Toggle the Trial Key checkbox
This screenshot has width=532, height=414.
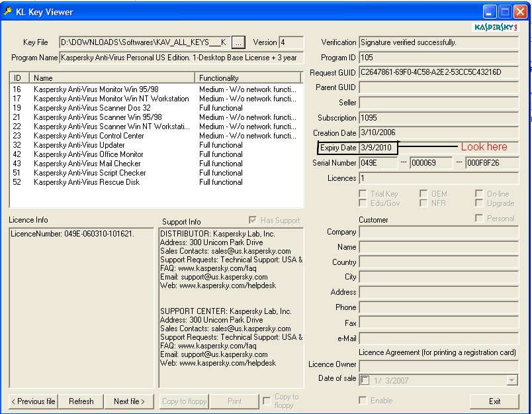coord(363,194)
